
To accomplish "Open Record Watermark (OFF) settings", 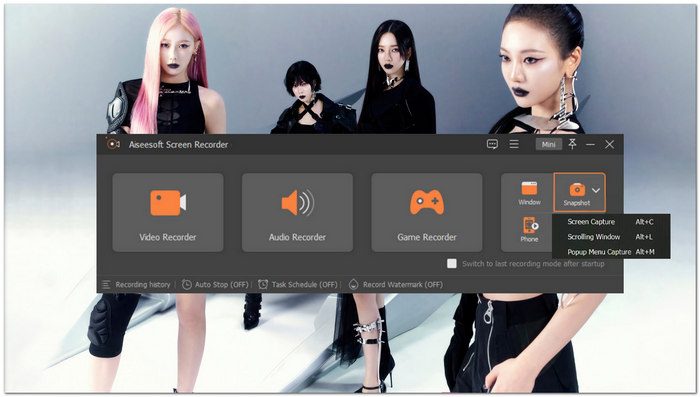I will (396, 284).
